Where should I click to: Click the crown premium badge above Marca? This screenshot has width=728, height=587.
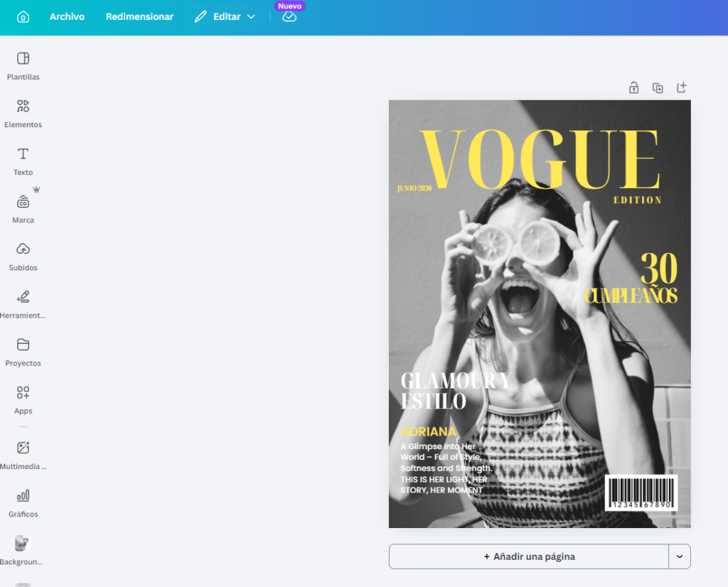pos(36,189)
